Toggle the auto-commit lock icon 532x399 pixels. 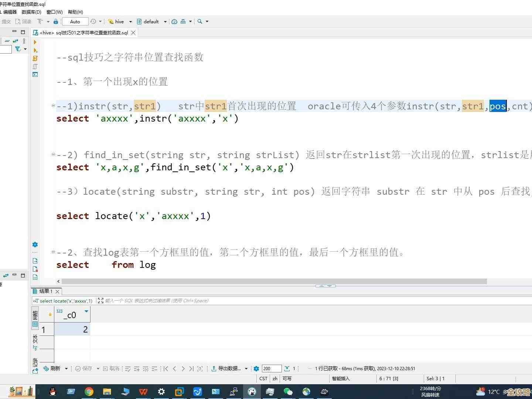pos(56,21)
